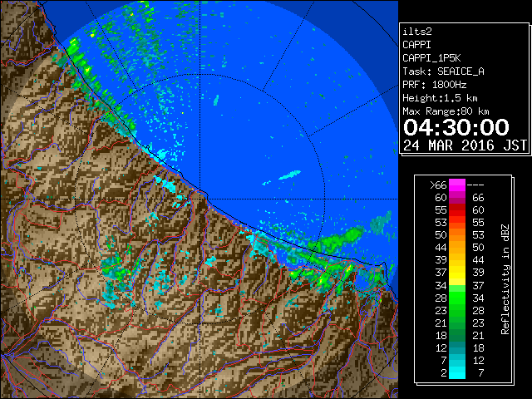Image resolution: width=532 pixels, height=399 pixels.
Task: Click the 'Height:1.5 km' text
Action: [440, 98]
